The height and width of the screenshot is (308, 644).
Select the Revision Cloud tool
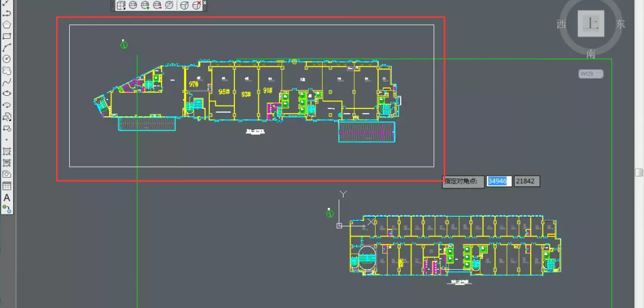pos(7,70)
